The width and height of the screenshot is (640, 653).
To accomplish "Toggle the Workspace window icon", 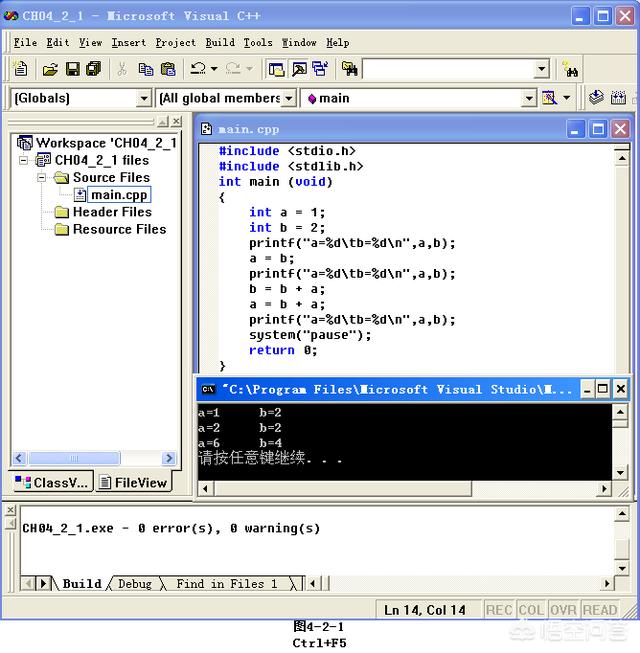I will (x=276, y=69).
